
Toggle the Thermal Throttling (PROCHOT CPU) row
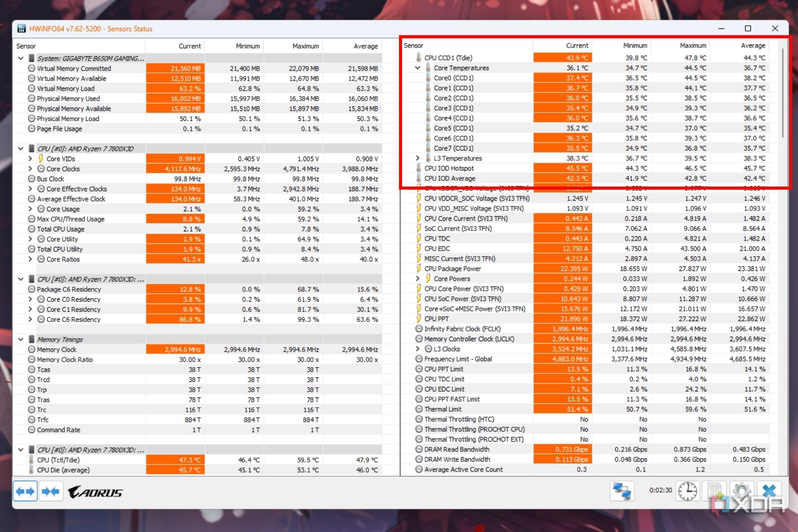(x=474, y=429)
